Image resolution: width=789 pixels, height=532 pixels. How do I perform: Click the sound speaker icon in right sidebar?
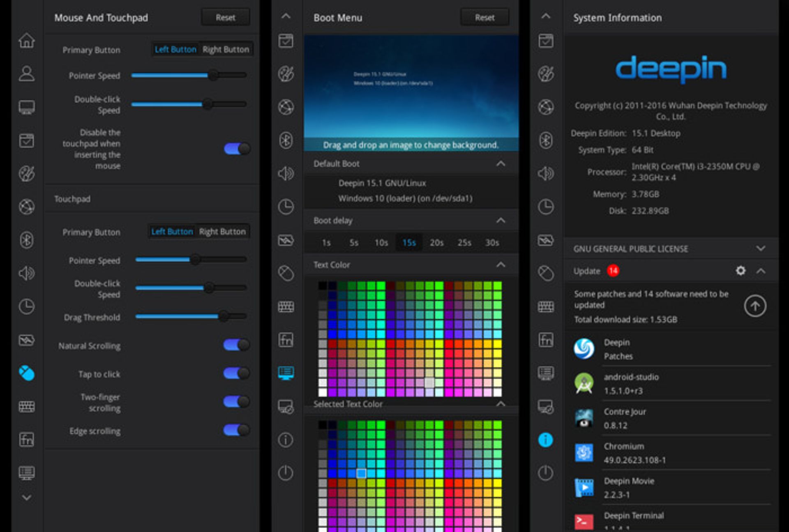pos(546,174)
